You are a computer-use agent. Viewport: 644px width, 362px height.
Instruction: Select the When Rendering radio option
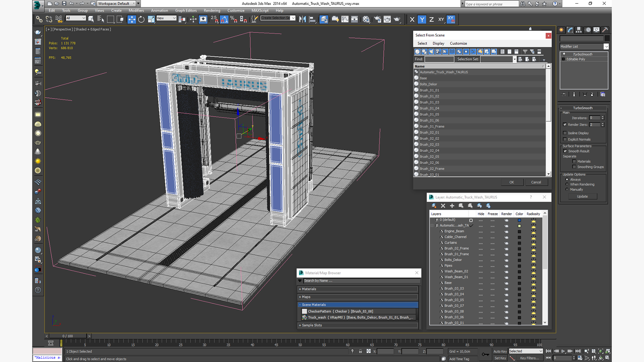click(x=567, y=184)
